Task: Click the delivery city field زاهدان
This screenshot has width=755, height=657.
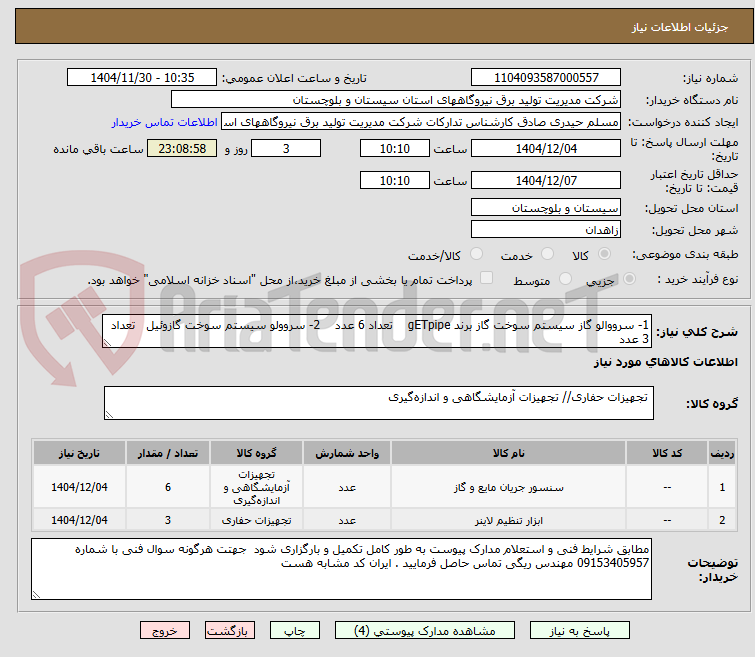Action: [x=546, y=230]
